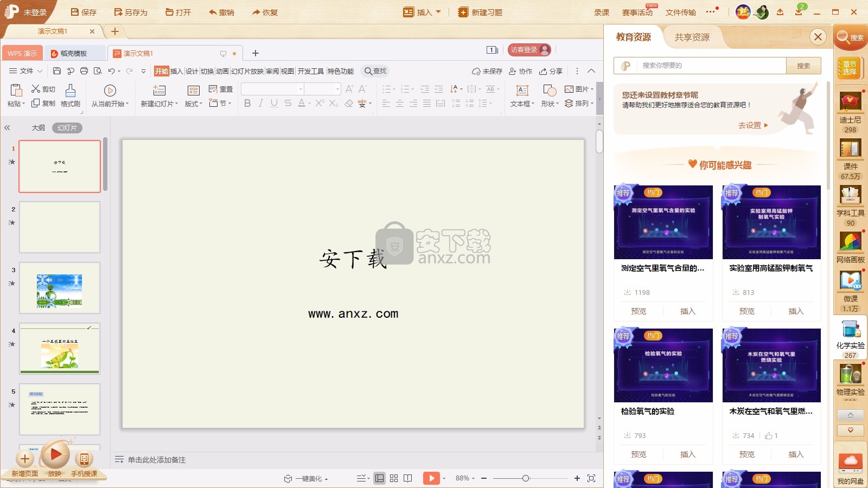
Task: Click the font color A swatch
Action: click(x=302, y=103)
